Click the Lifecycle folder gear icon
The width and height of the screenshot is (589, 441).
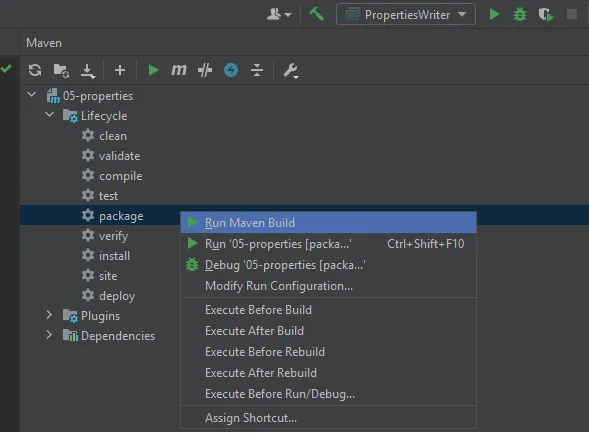[70, 116]
